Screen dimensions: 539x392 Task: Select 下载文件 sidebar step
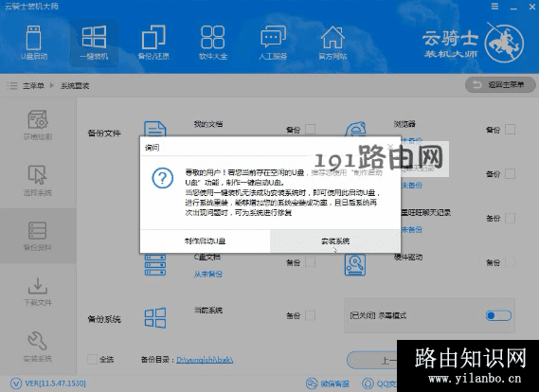point(38,292)
